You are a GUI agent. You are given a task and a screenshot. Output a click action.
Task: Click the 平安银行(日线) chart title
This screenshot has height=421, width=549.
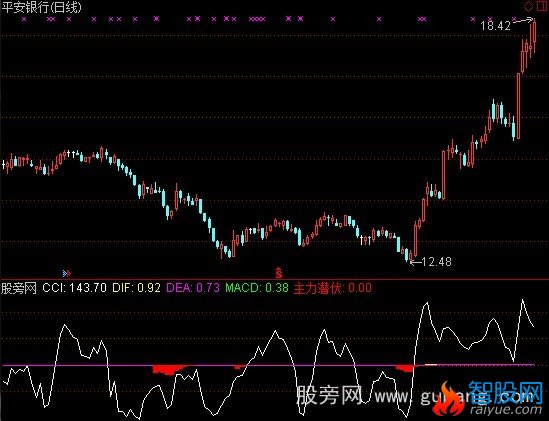(41, 7)
